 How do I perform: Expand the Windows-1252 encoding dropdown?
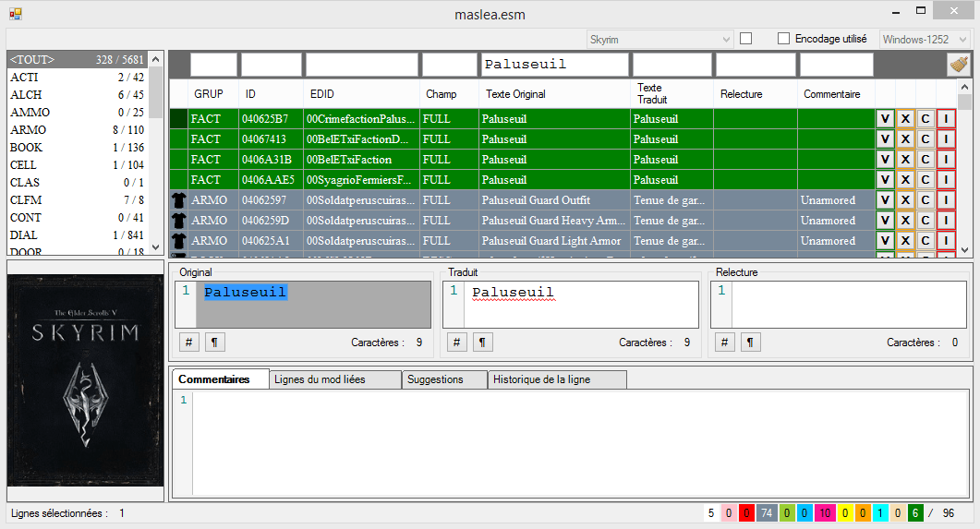point(924,40)
